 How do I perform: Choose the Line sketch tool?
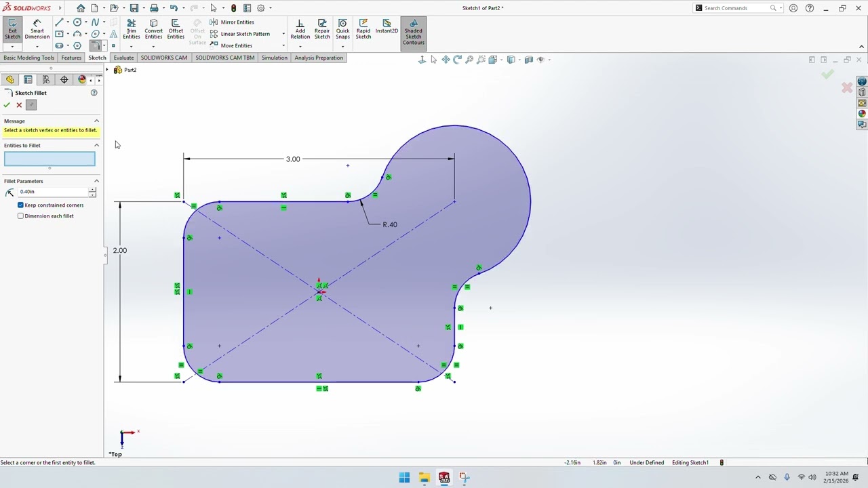59,22
